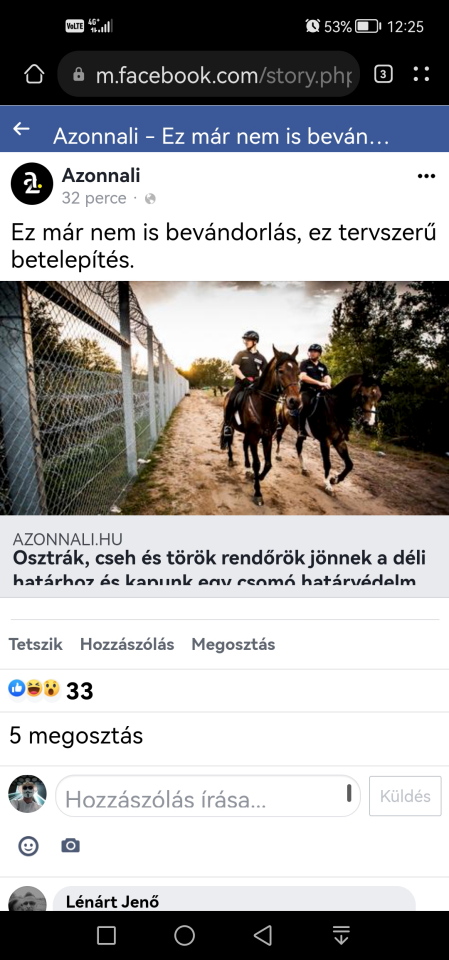This screenshot has height=960, width=449.
Task: Tap the browser home icon
Action: click(34, 75)
